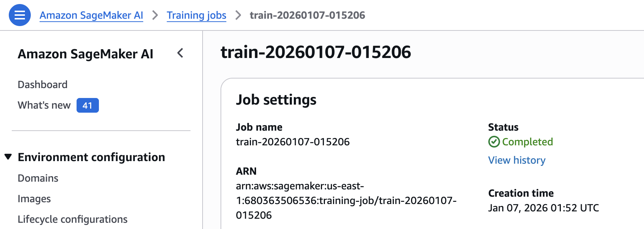Image resolution: width=644 pixels, height=229 pixels.
Task: Click the 41 badge beside What's new
Action: (x=88, y=105)
